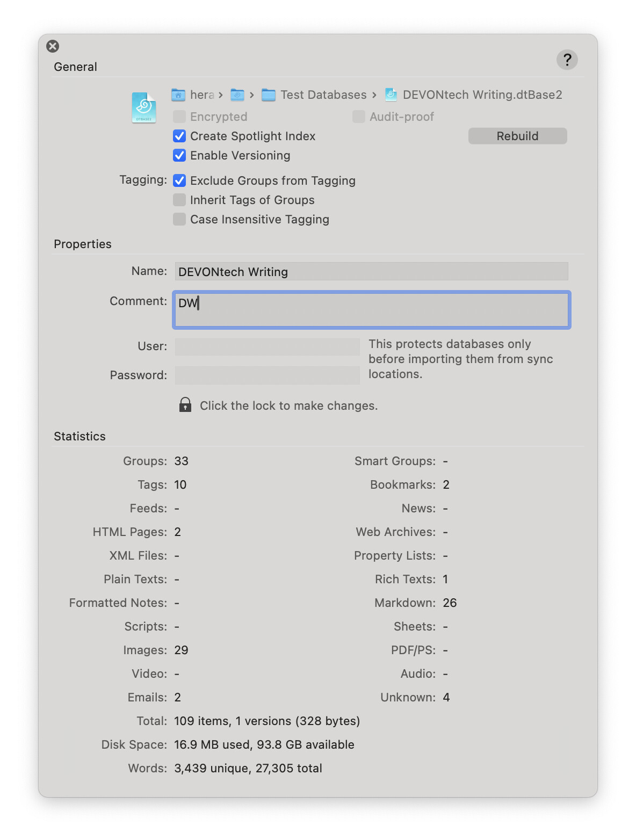Uncheck Enable Versioning
The height and width of the screenshot is (840, 636).
click(179, 156)
